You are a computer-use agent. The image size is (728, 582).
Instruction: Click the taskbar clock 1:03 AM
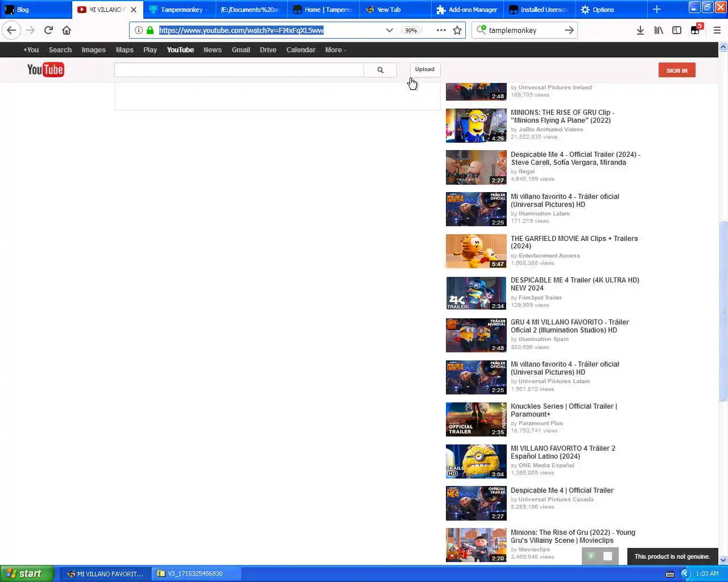tap(707, 574)
